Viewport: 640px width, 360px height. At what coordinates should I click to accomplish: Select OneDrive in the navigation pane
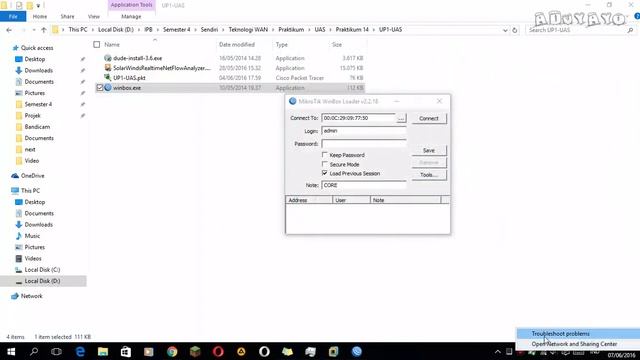tap(32, 176)
